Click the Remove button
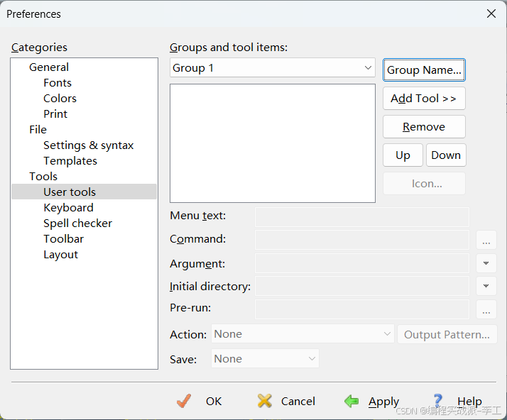 (x=424, y=127)
